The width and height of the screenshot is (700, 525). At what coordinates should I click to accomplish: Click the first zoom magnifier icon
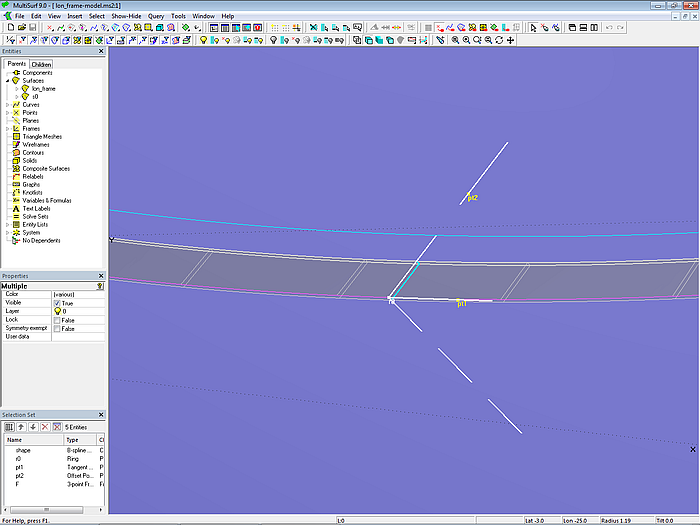click(x=455, y=40)
